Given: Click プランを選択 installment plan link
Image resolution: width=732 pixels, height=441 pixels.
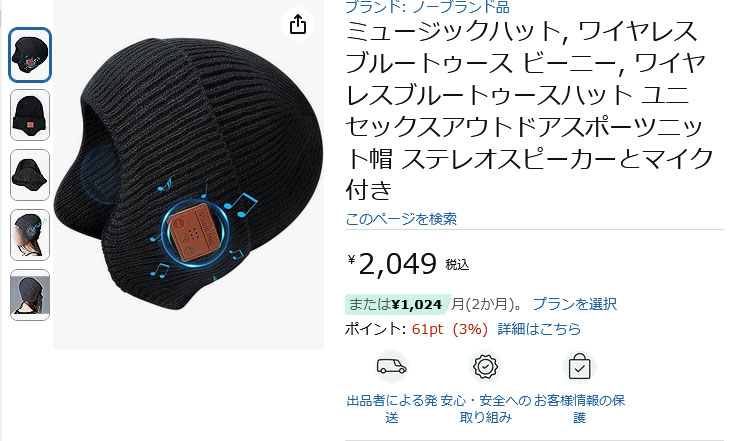Looking at the screenshot, I should pos(575,304).
